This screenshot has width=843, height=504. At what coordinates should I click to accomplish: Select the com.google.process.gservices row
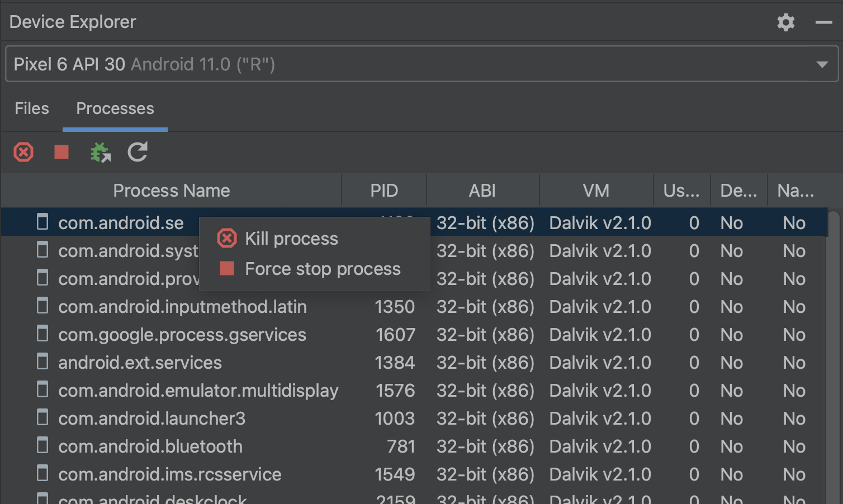(182, 335)
